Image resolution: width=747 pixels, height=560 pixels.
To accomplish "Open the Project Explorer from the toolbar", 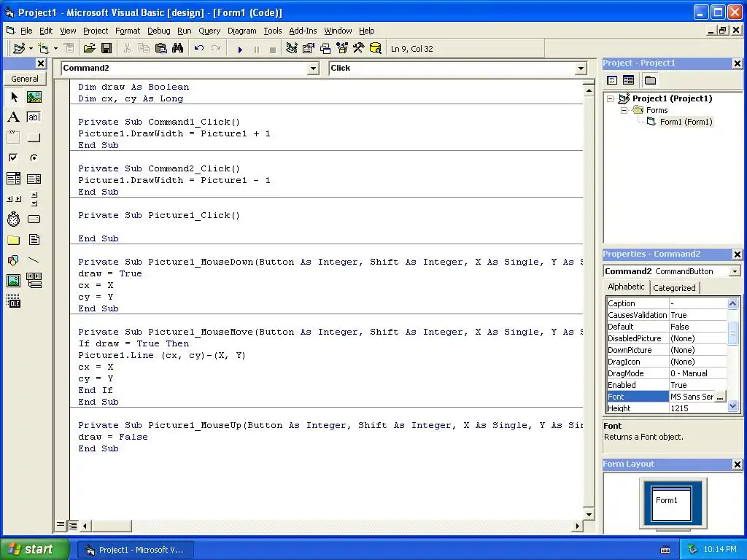I will click(x=292, y=49).
